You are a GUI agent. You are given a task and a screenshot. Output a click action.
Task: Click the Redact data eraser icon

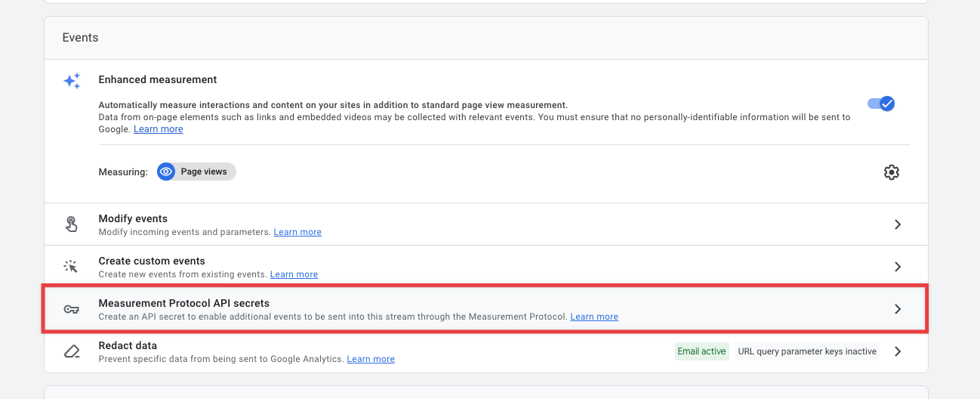tap(72, 351)
